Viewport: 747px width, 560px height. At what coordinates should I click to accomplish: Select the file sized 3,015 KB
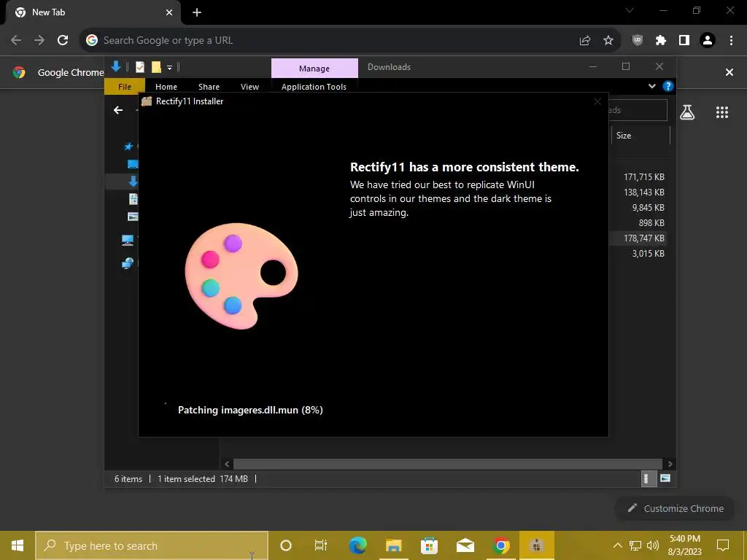(x=648, y=253)
